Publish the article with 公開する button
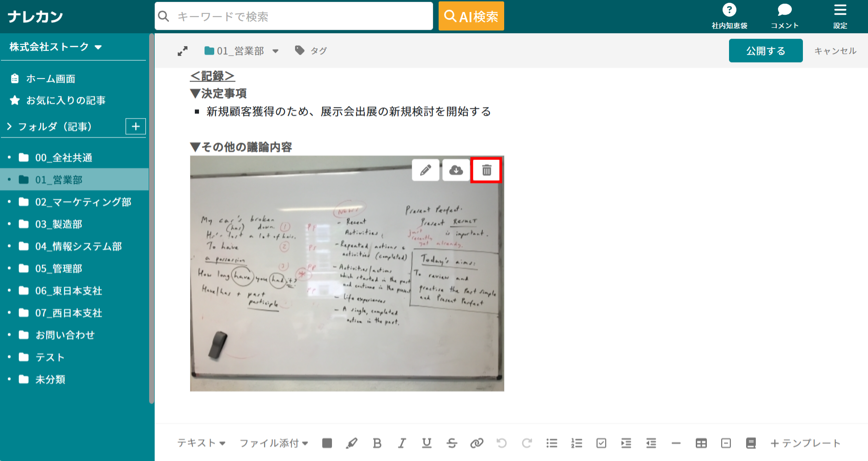 point(766,50)
